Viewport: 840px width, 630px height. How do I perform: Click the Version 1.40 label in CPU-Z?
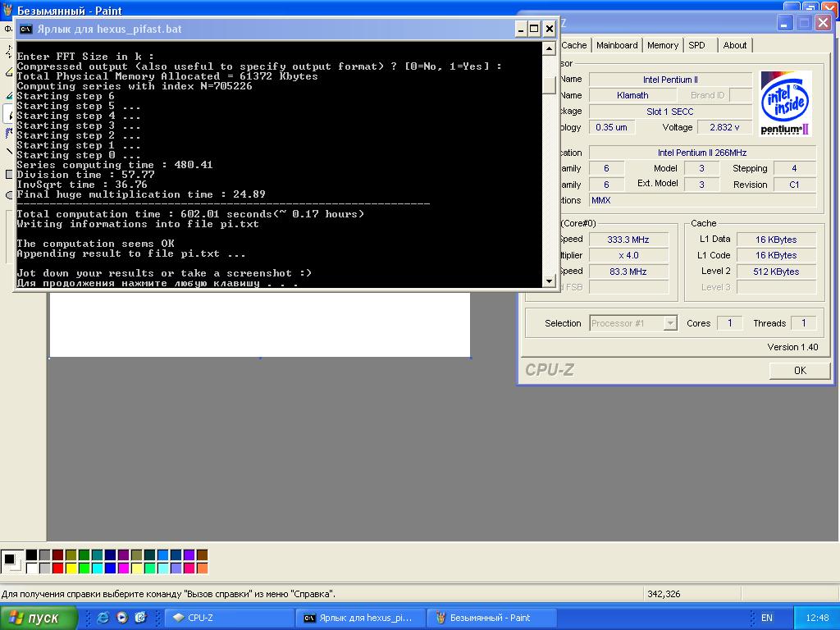pyautogui.click(x=792, y=347)
